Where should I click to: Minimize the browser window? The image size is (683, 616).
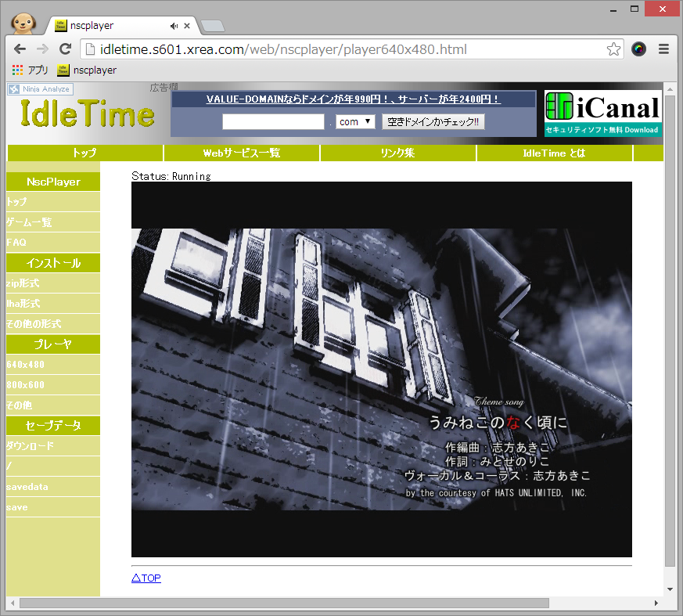[x=613, y=9]
